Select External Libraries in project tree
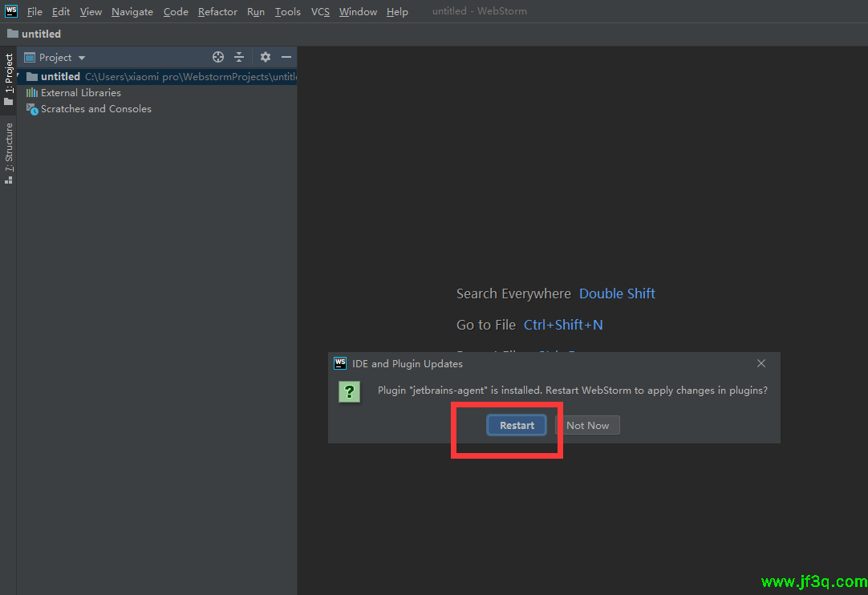This screenshot has height=595, width=868. [80, 93]
